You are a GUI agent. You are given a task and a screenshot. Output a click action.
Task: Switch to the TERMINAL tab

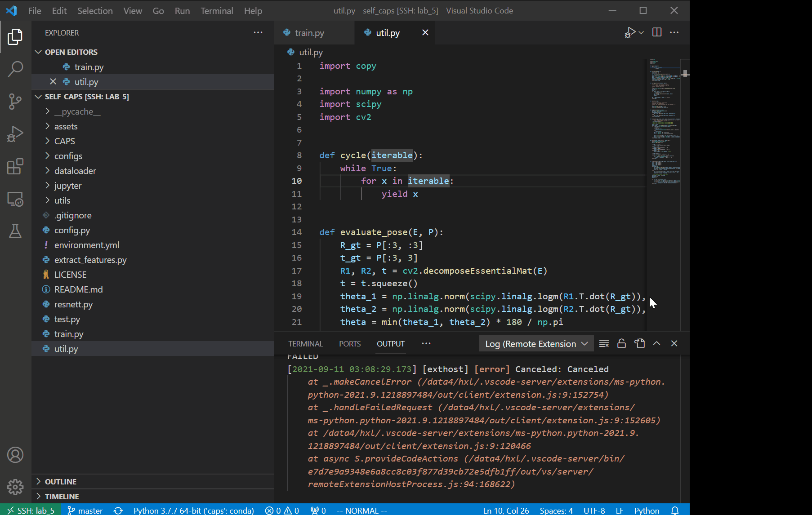(x=305, y=343)
